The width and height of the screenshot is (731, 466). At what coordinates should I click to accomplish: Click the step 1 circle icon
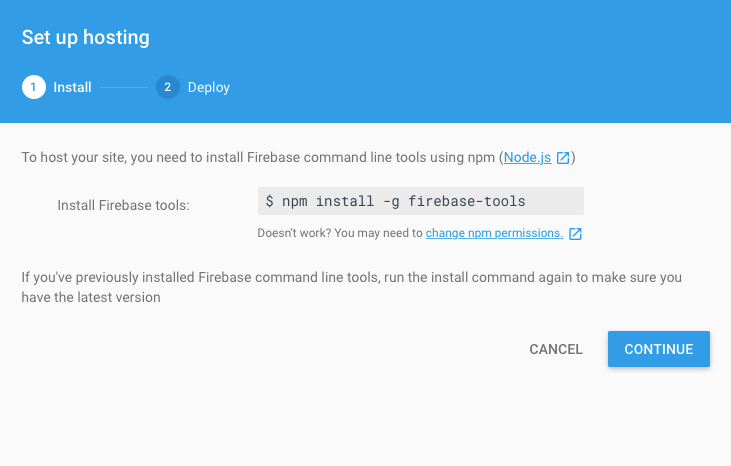click(x=34, y=87)
